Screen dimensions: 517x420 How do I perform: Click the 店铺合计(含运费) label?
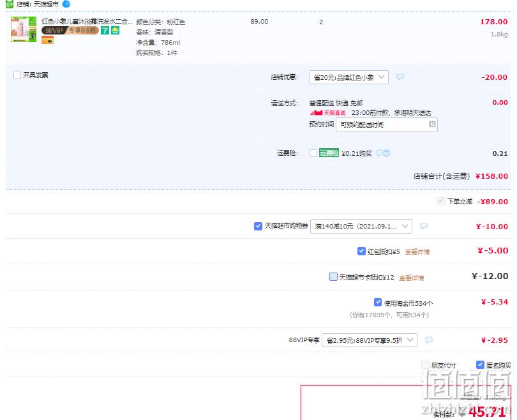442,176
